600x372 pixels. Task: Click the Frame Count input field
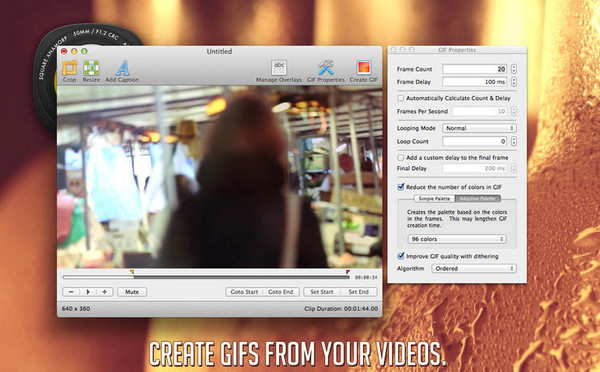coord(475,69)
